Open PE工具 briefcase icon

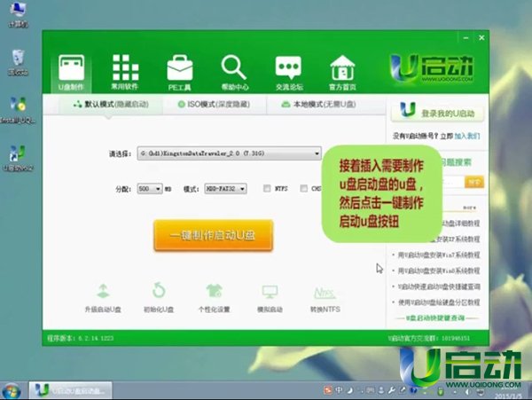pos(179,73)
